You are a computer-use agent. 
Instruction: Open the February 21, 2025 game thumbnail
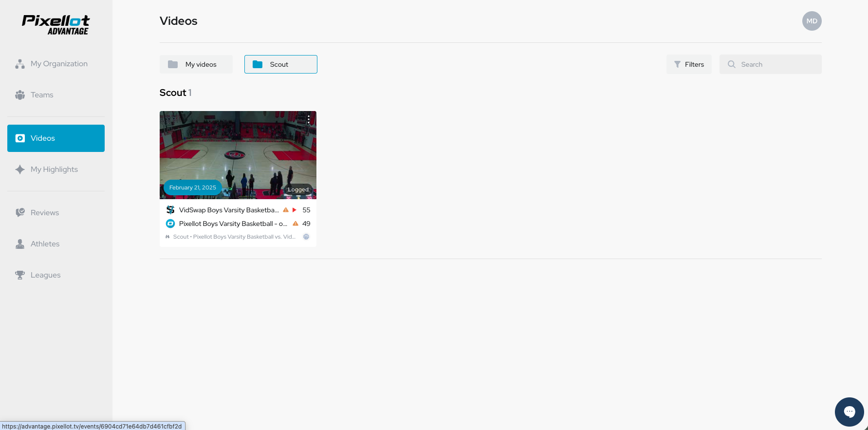pos(238,155)
